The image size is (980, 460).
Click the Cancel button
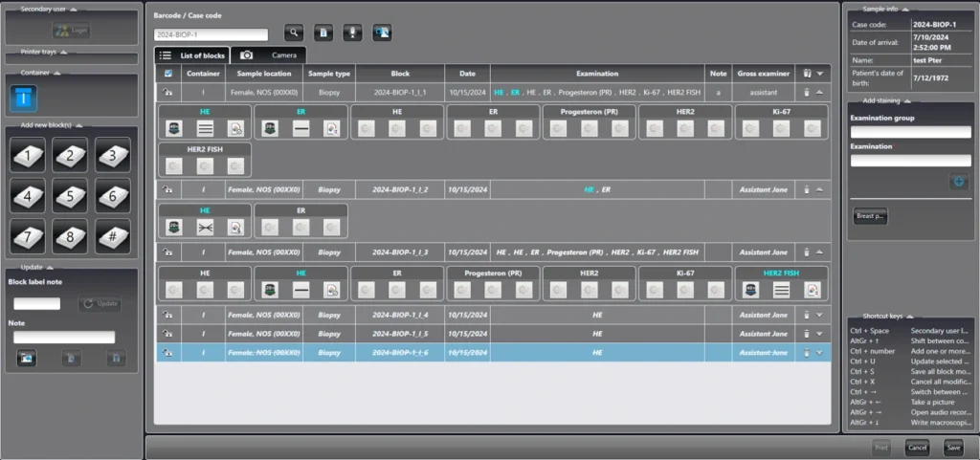[x=917, y=448]
